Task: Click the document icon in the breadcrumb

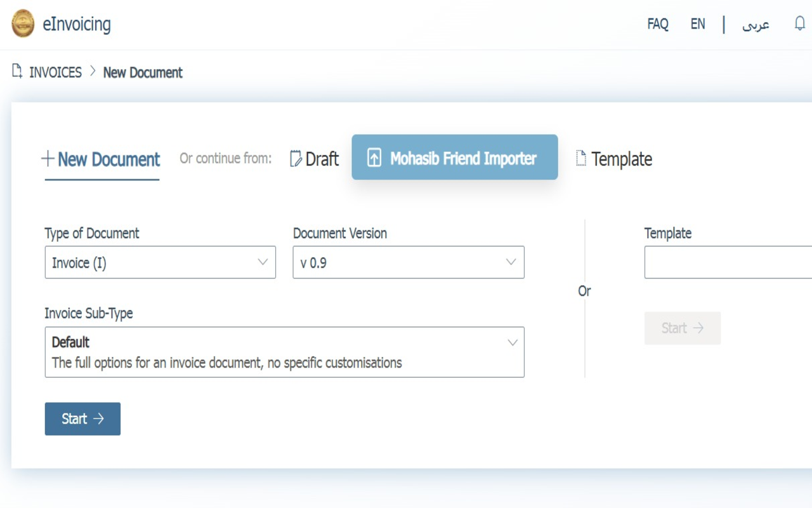Action: click(x=16, y=71)
